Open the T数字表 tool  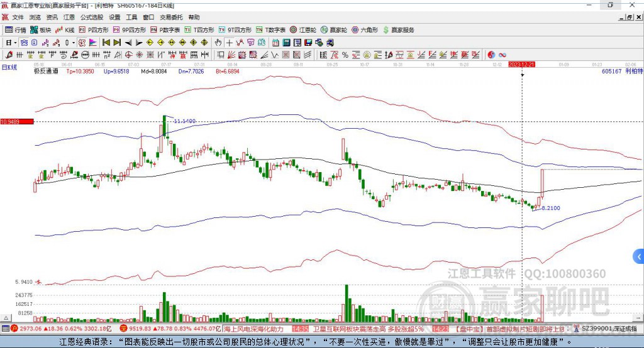[x=270, y=30]
